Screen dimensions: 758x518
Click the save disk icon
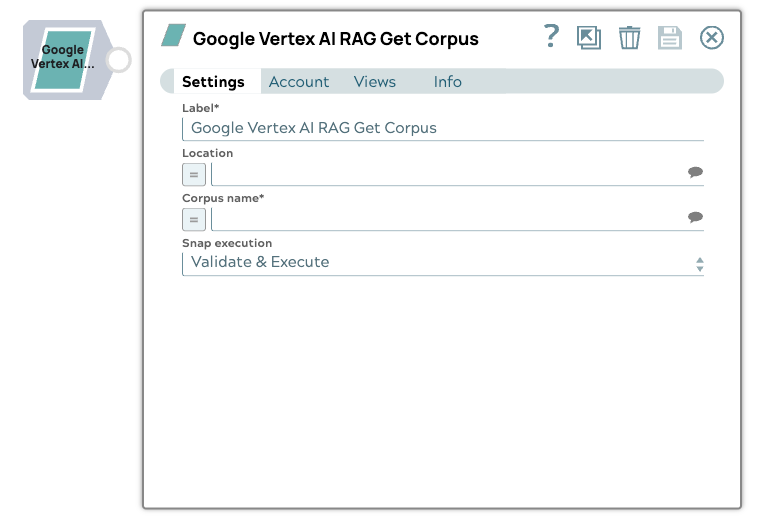click(x=669, y=38)
